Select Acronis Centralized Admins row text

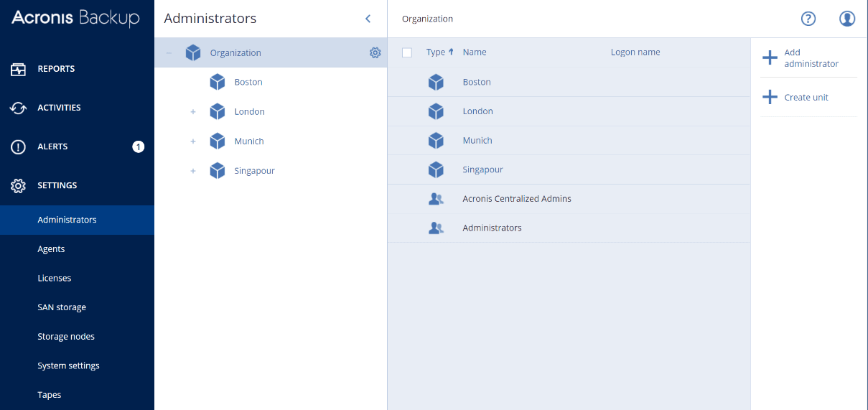[517, 199]
